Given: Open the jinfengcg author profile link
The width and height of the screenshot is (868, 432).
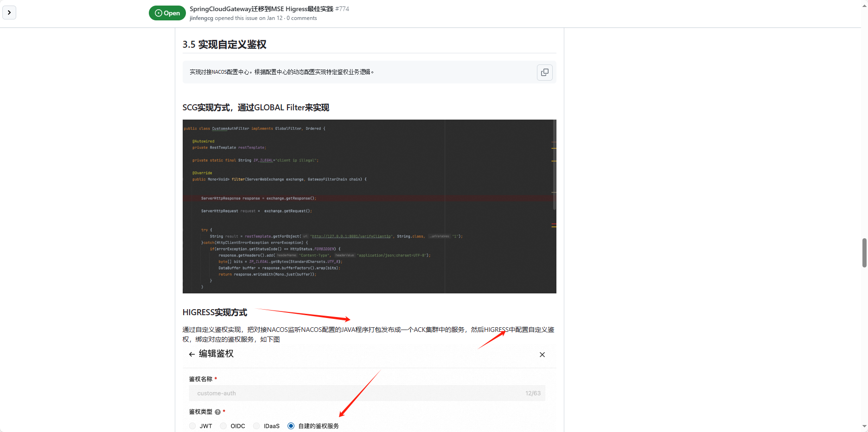Looking at the screenshot, I should pyautogui.click(x=201, y=18).
